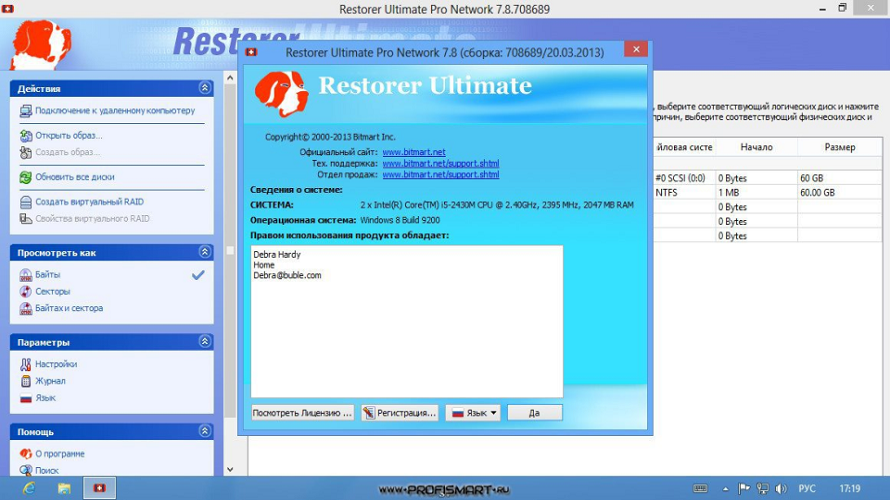Click the 'Открыть образ...' icon
Image resolution: width=890 pixels, height=500 pixels.
click(x=26, y=136)
